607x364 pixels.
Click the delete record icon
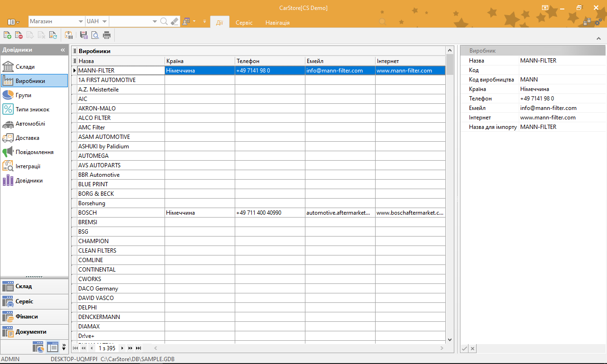(18, 35)
